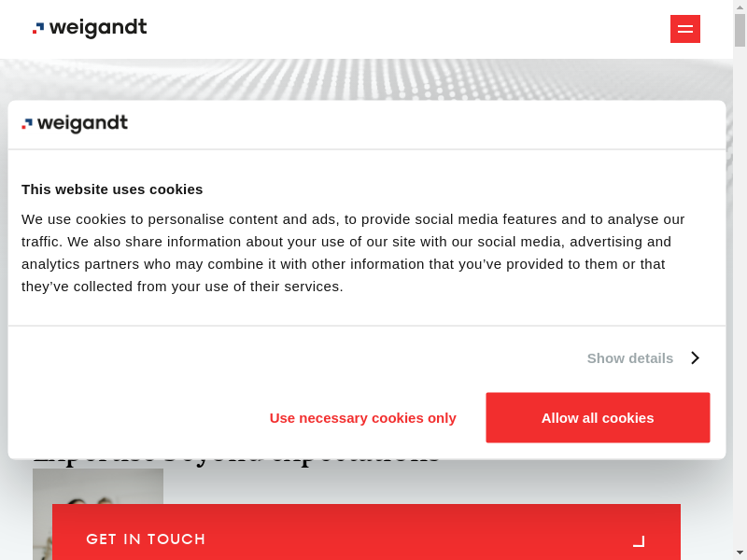Viewport: 747px width, 560px height.
Task: Click the weigandt logo in the page header
Action: [x=90, y=29]
